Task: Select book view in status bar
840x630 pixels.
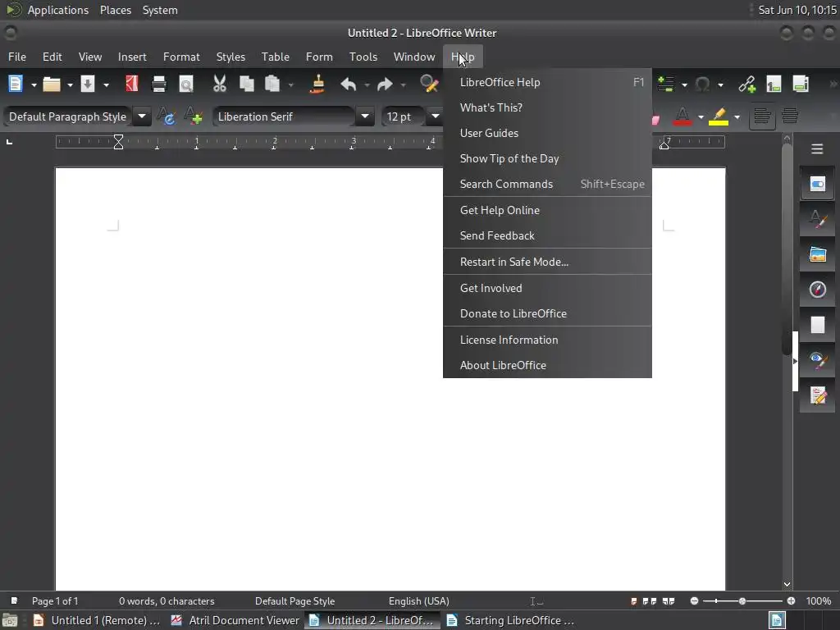Action: [668, 601]
